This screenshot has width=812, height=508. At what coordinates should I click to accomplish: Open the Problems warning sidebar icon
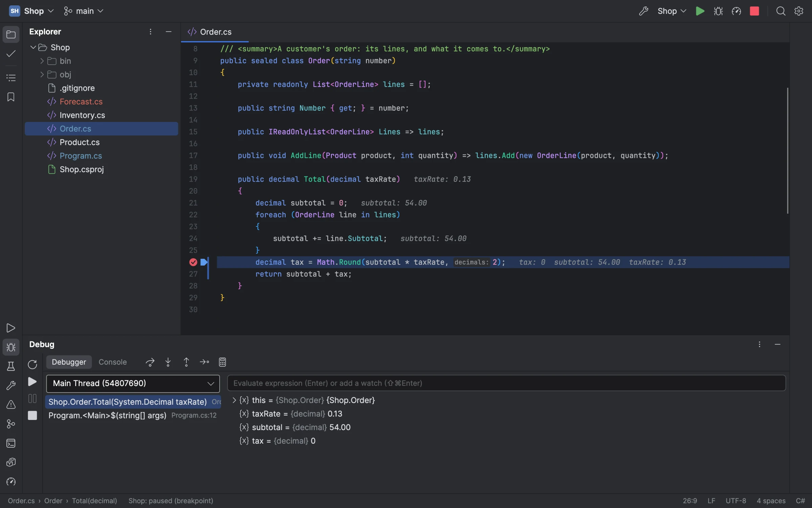tap(11, 405)
